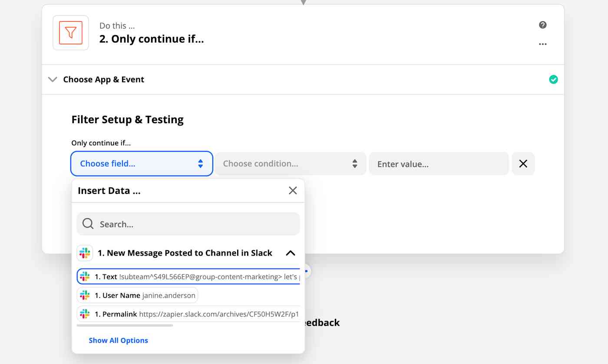608x364 pixels.
Task: Click the Slack icon beside User Name
Action: [x=85, y=295]
